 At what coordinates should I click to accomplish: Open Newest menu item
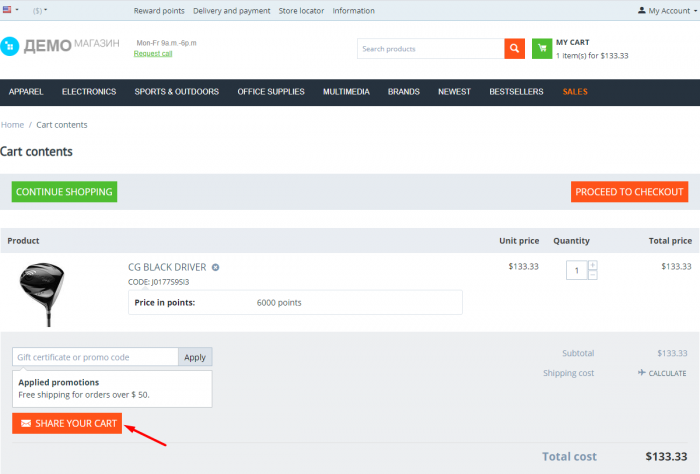(454, 92)
